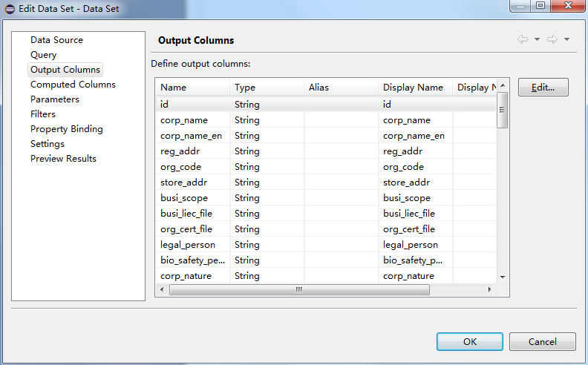588x365 pixels.
Task: Click the Display Name cell legal_person
Action: tap(416, 245)
